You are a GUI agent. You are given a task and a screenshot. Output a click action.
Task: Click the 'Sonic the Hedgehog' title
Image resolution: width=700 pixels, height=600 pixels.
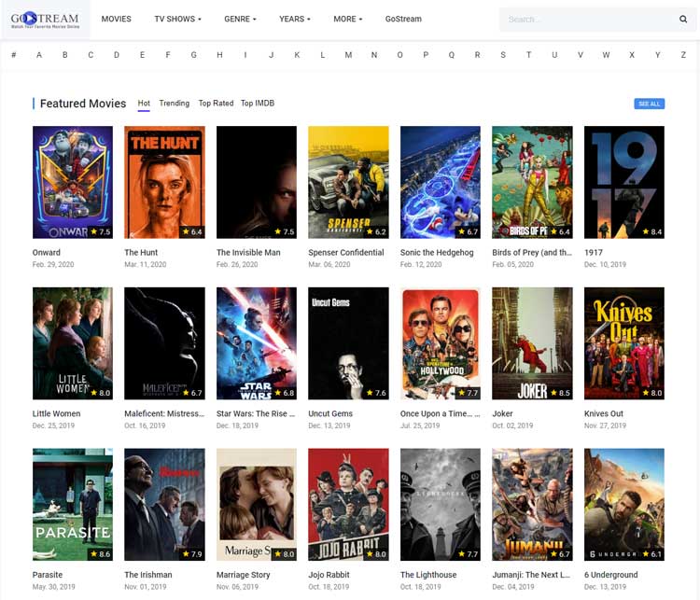tap(437, 252)
